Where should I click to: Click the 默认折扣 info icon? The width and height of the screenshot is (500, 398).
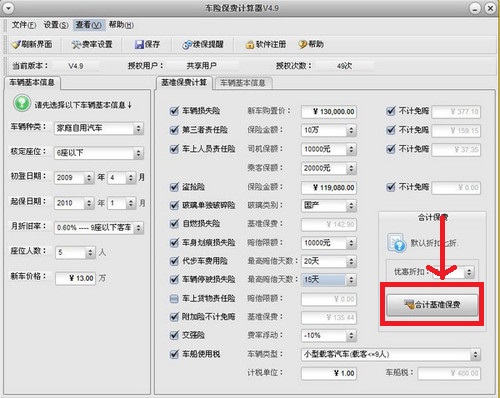coord(397,243)
